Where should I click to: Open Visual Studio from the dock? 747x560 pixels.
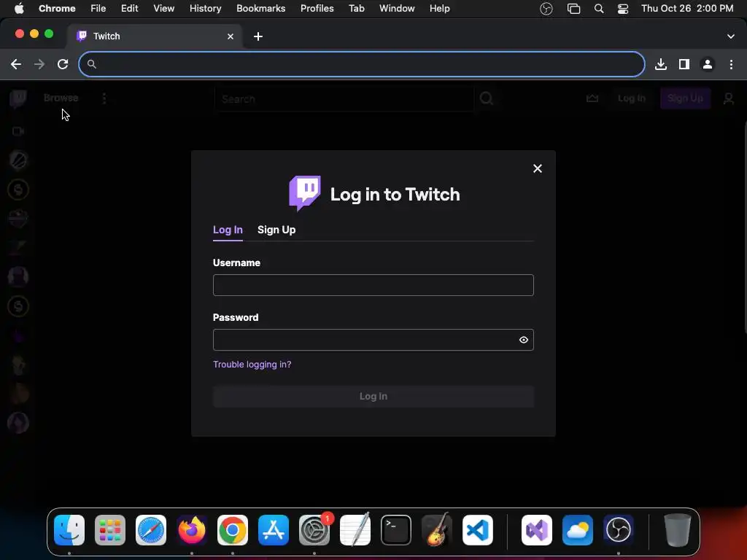pyautogui.click(x=537, y=530)
